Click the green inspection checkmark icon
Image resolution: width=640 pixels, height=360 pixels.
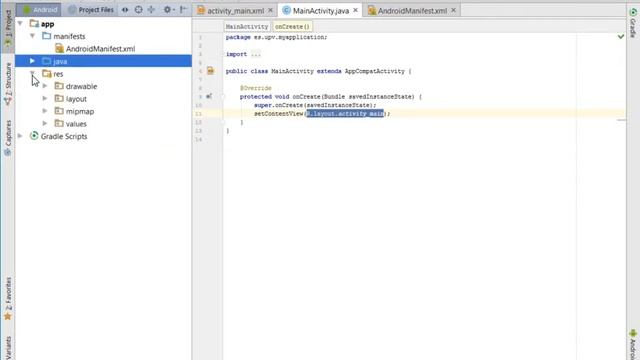[x=621, y=37]
